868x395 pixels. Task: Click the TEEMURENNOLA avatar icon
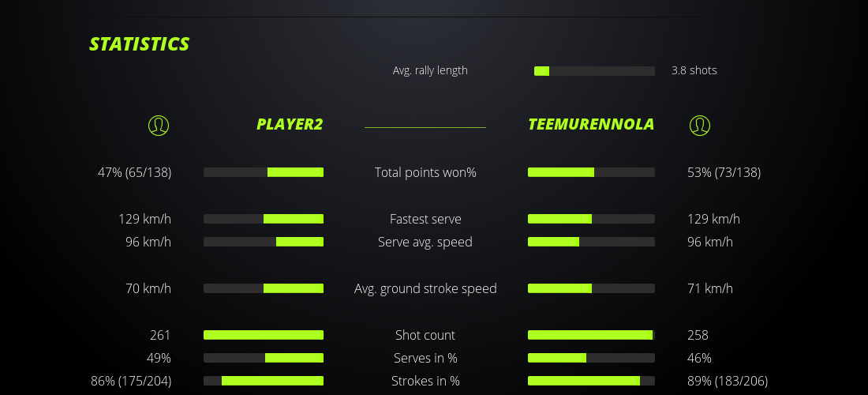click(700, 125)
